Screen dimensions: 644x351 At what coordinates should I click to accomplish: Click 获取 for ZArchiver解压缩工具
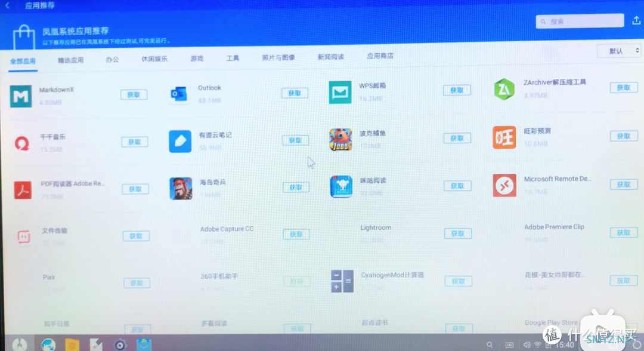(x=624, y=87)
